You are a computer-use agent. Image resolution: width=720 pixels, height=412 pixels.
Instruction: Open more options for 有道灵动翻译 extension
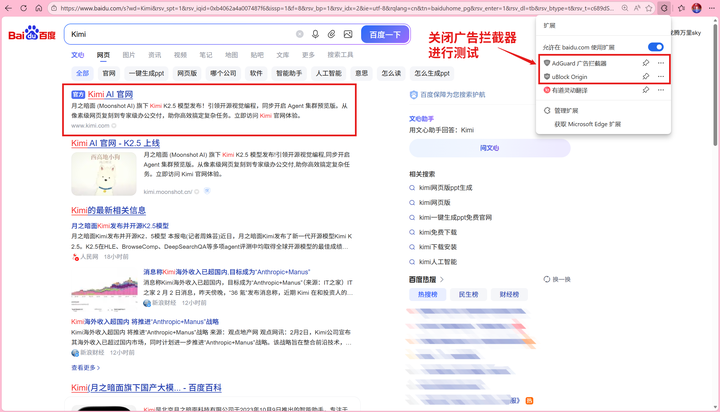pos(661,90)
